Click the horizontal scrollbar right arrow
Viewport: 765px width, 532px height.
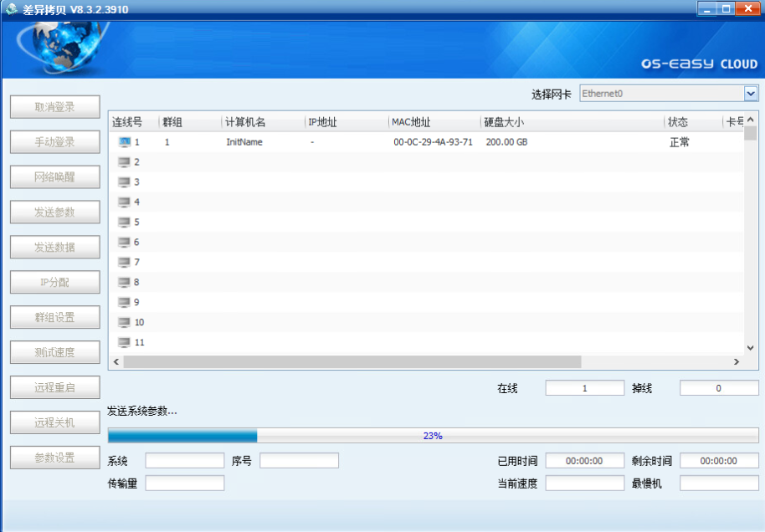[x=737, y=362]
